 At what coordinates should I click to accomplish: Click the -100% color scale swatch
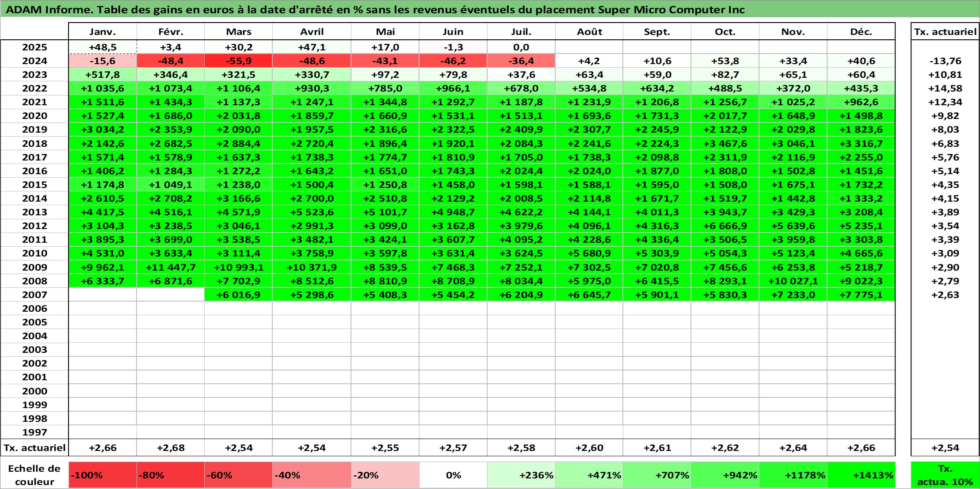(103, 475)
